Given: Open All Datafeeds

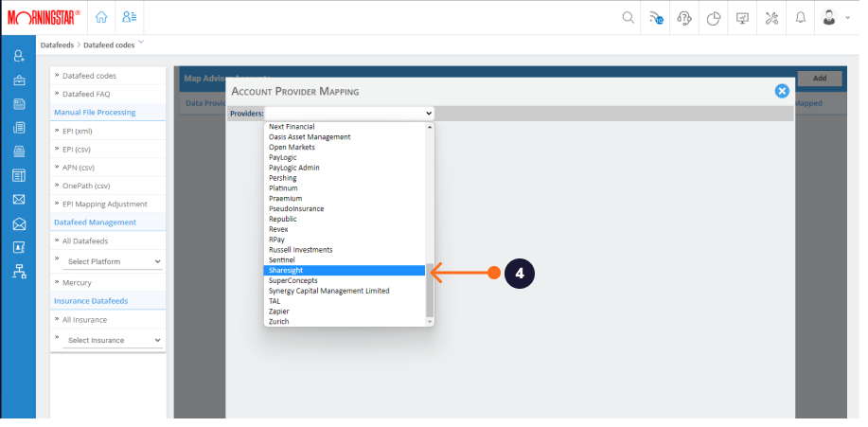Looking at the screenshot, I should click(x=85, y=240).
